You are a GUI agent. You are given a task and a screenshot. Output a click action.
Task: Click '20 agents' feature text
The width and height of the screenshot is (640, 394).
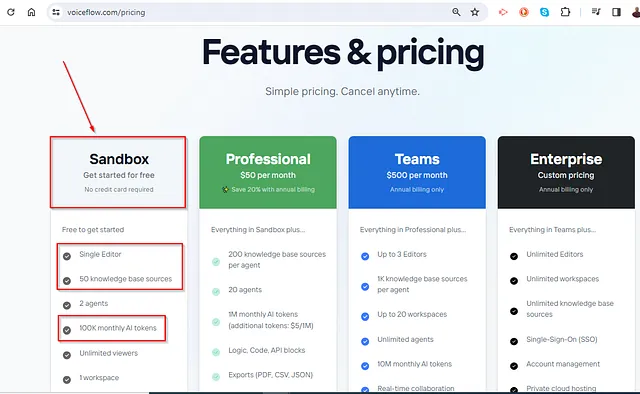[x=245, y=290]
